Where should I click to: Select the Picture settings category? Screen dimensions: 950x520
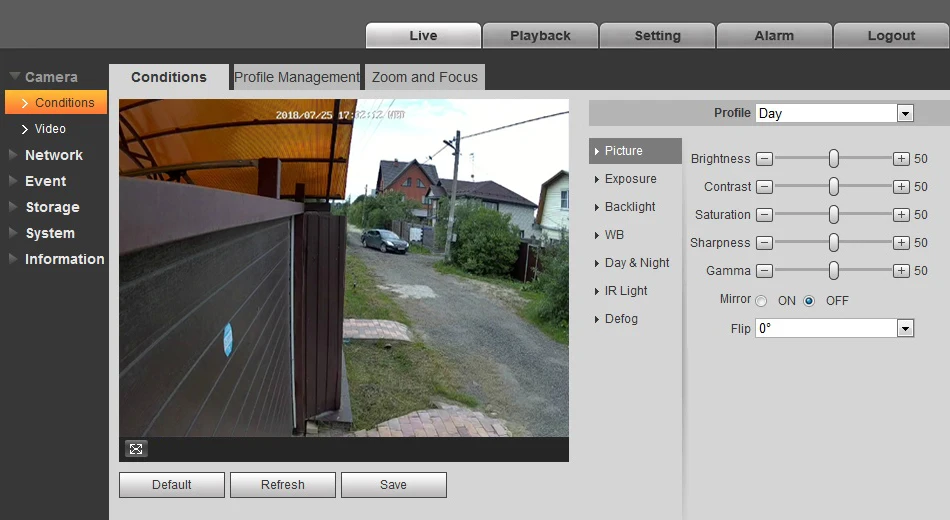635,151
